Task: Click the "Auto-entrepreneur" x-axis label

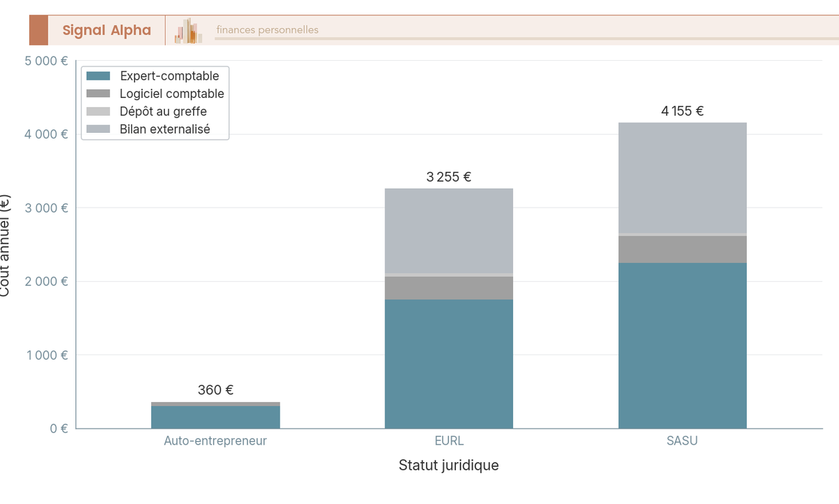Action: click(x=215, y=441)
